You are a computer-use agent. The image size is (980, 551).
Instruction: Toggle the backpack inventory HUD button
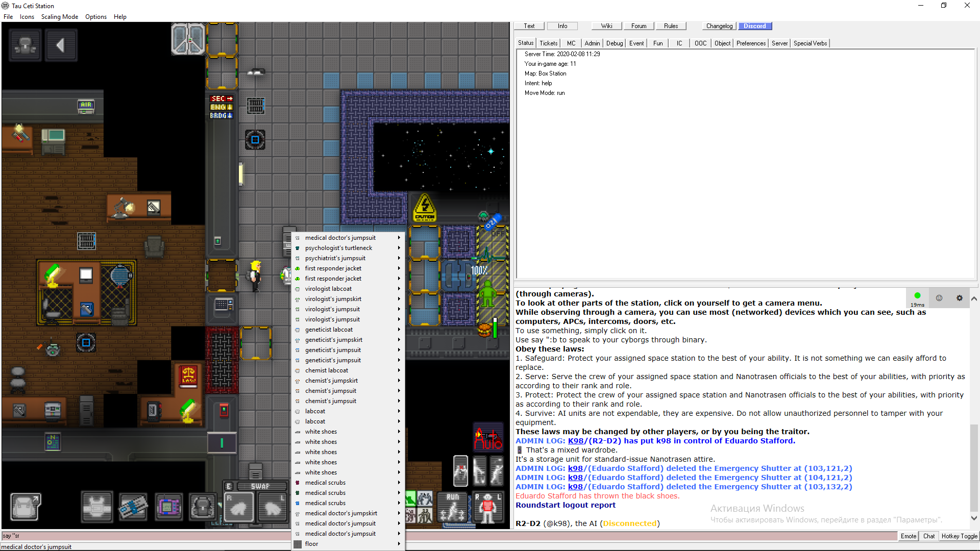25,507
